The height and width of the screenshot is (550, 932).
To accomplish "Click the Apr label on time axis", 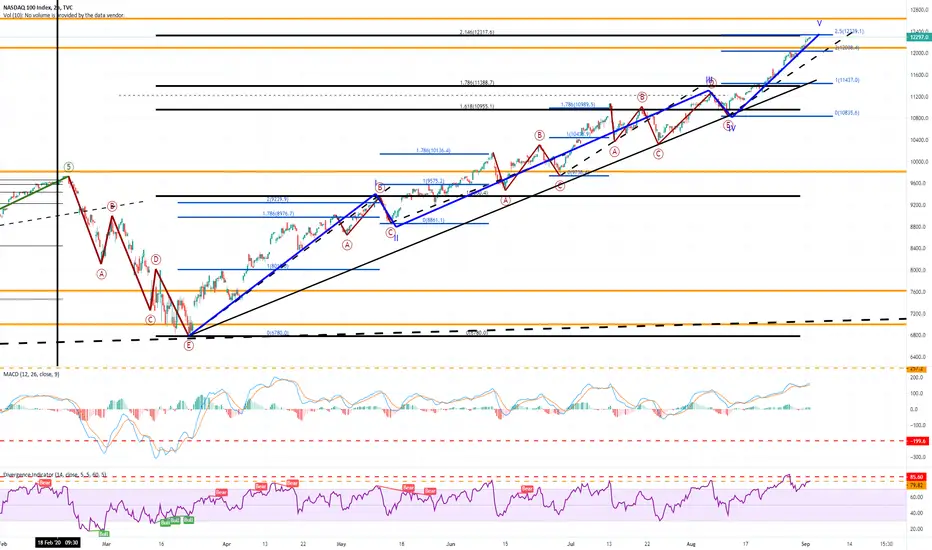I will point(226,543).
